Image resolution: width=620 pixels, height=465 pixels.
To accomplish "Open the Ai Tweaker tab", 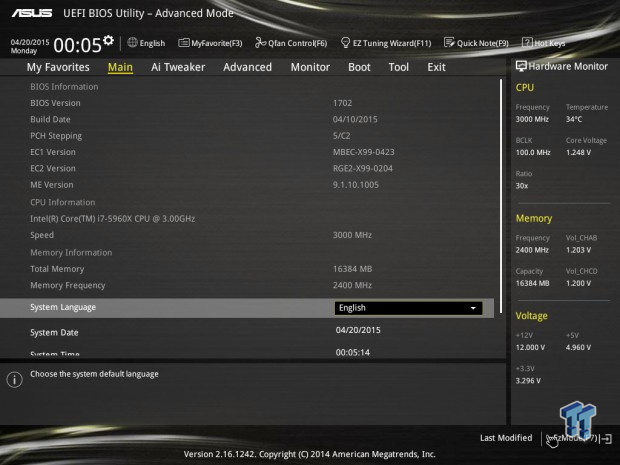I will click(178, 67).
